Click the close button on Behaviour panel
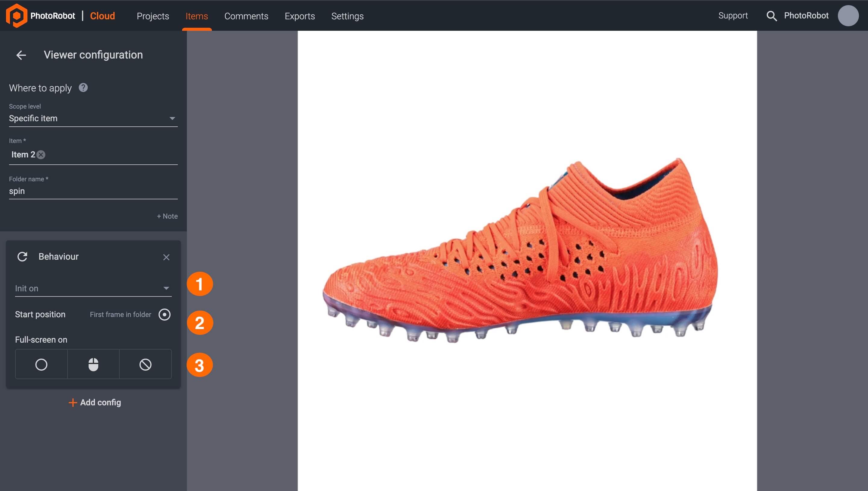 166,257
